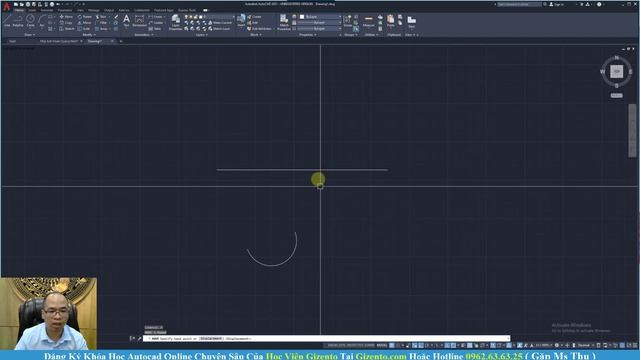
Task: Open the View Base tool
Action: click(411, 21)
